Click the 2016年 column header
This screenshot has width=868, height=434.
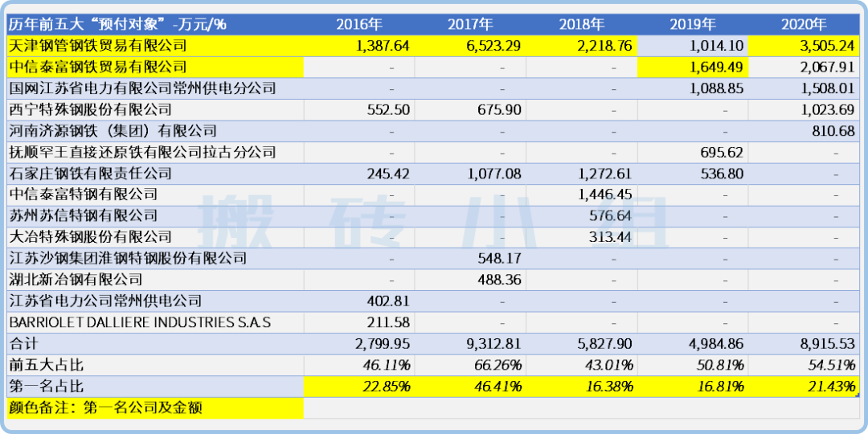click(359, 24)
